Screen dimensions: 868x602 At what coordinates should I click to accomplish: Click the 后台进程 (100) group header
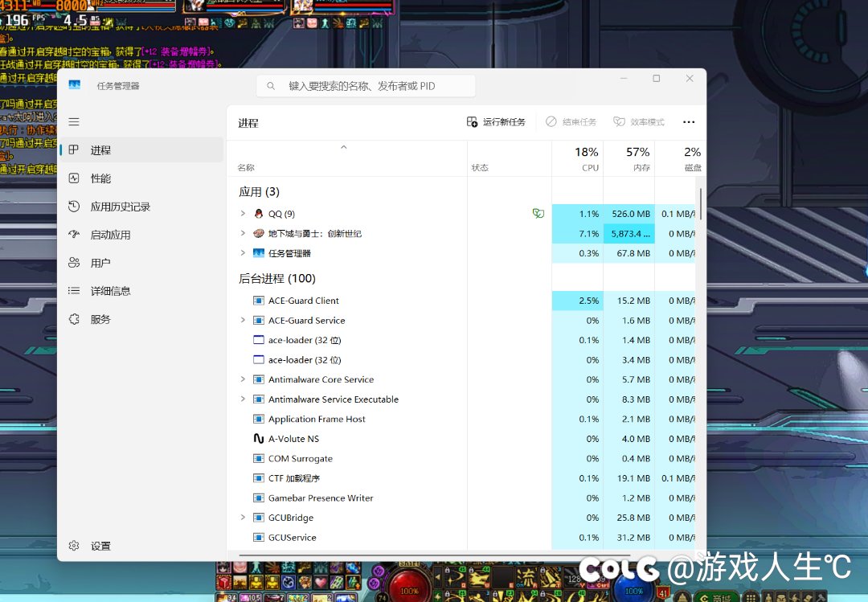(x=276, y=279)
